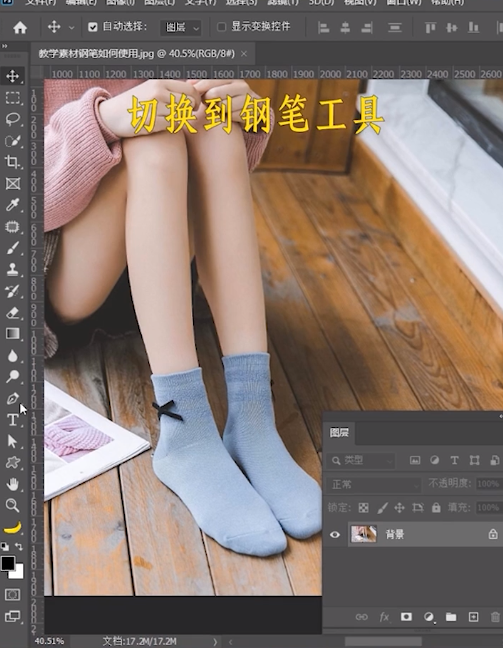The image size is (503, 648).
Task: Open status bar info arrow menu
Action: pyautogui.click(x=215, y=642)
